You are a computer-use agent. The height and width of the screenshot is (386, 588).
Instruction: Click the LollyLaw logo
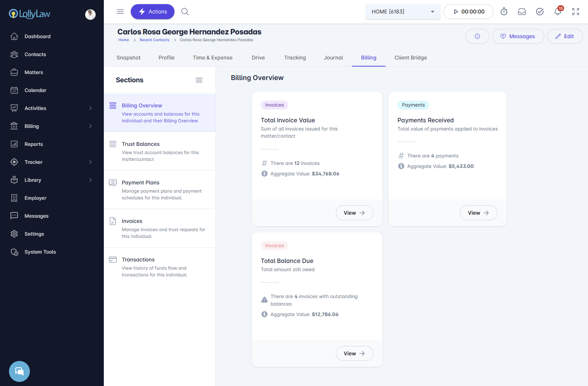tap(30, 14)
